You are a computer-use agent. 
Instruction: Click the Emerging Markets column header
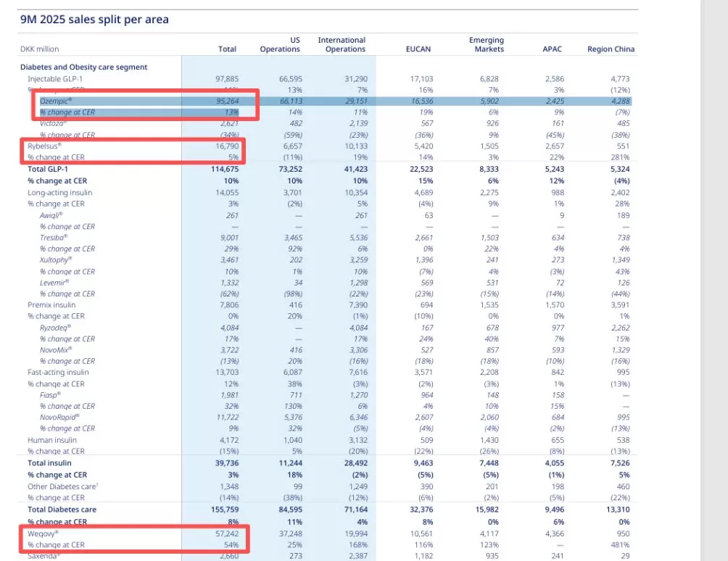coord(487,45)
